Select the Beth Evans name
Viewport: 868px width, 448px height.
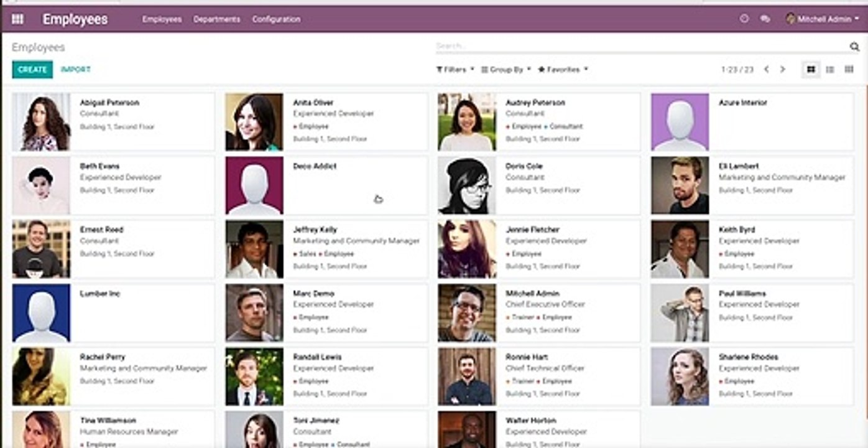pos(99,166)
